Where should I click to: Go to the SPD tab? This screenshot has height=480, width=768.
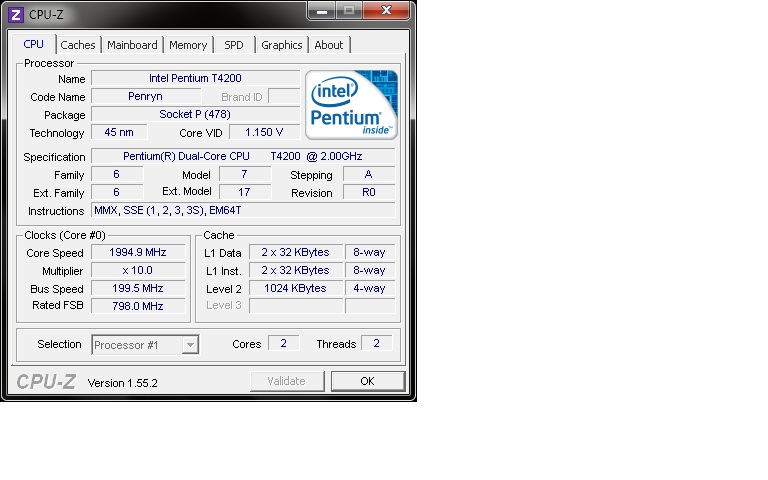234,45
